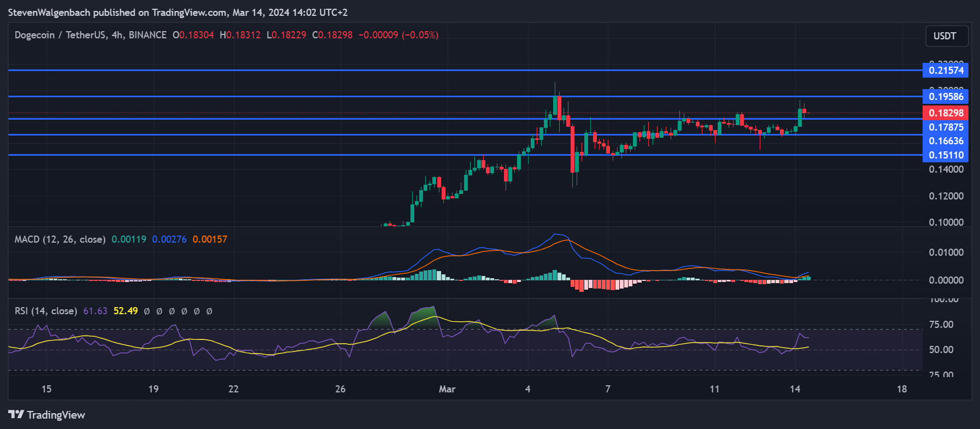Select the 0.17875 price level label
The height and width of the screenshot is (429, 980).
(x=946, y=127)
